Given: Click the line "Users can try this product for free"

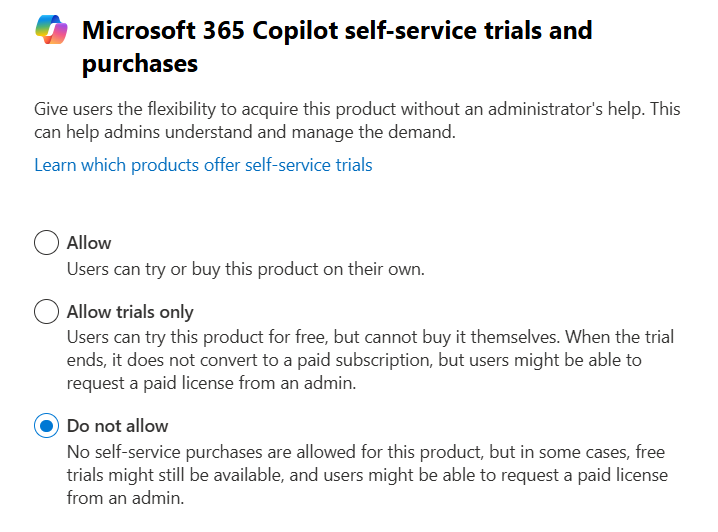Looking at the screenshot, I should pyautogui.click(x=370, y=337).
